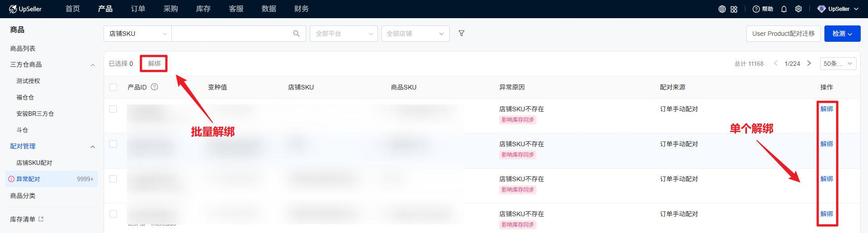Click the globe language icon
Screen dimensions: 868x233
point(722,9)
